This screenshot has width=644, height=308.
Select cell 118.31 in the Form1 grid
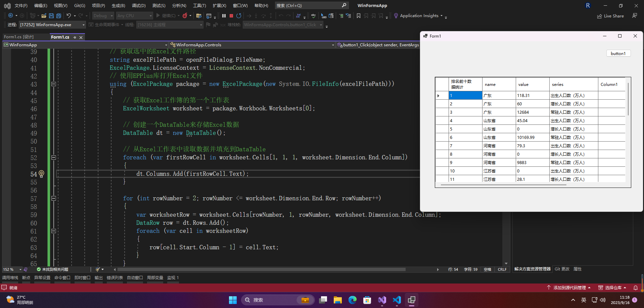click(x=533, y=96)
